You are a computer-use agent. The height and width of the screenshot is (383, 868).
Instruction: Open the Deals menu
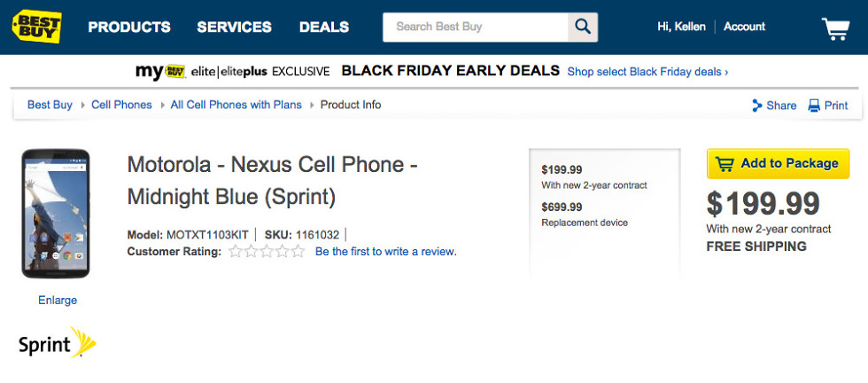click(x=324, y=27)
